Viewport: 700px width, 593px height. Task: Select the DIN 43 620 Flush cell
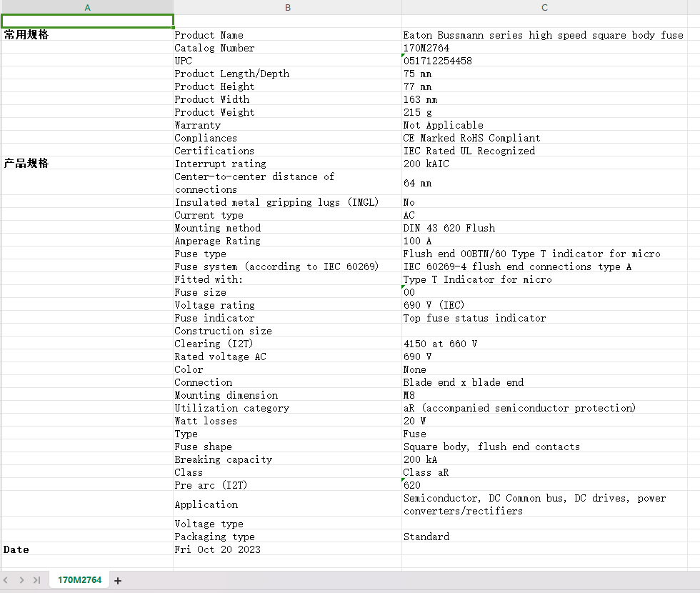coord(544,228)
